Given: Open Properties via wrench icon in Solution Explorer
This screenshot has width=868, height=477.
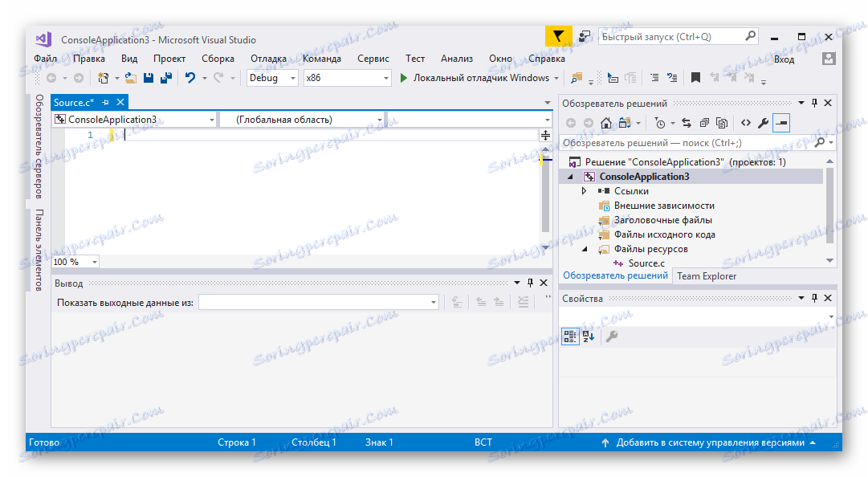Looking at the screenshot, I should (764, 122).
